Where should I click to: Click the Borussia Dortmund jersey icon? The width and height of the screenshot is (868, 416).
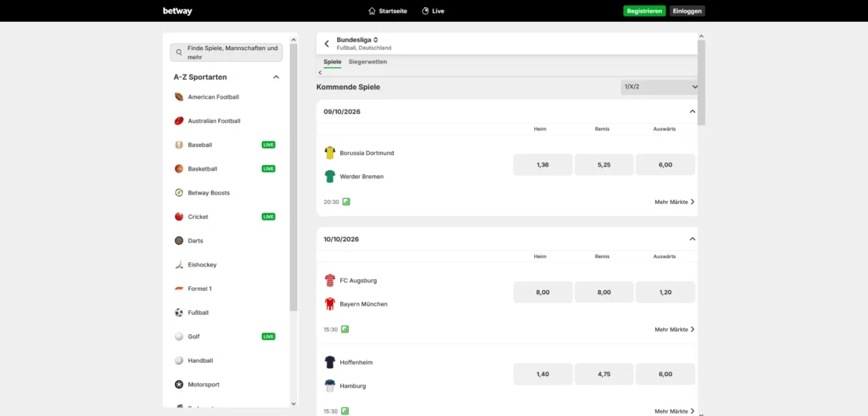330,152
